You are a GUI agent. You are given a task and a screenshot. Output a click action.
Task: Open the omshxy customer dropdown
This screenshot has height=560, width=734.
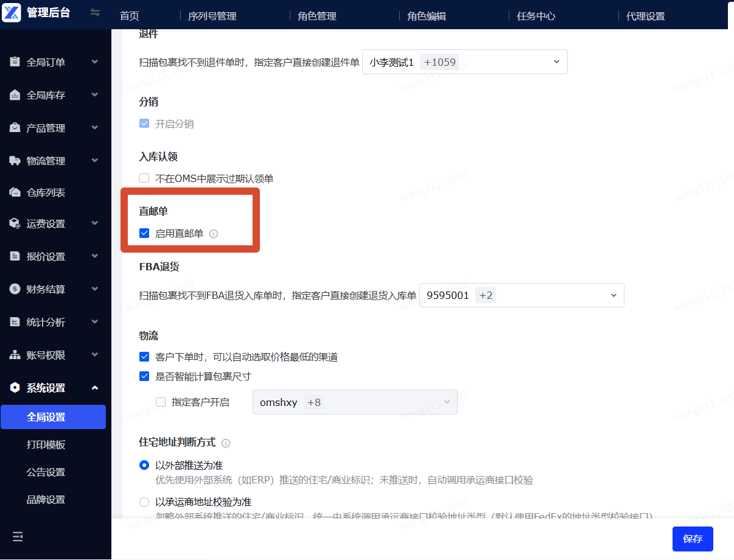click(355, 402)
